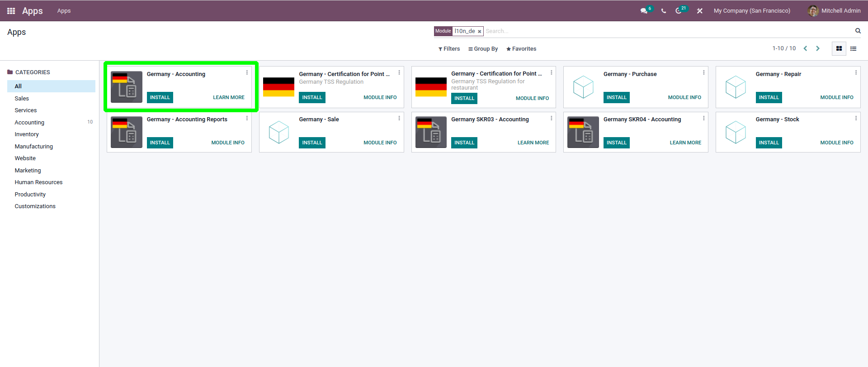
Task: Open Module Info for Germany - Sale
Action: (380, 143)
